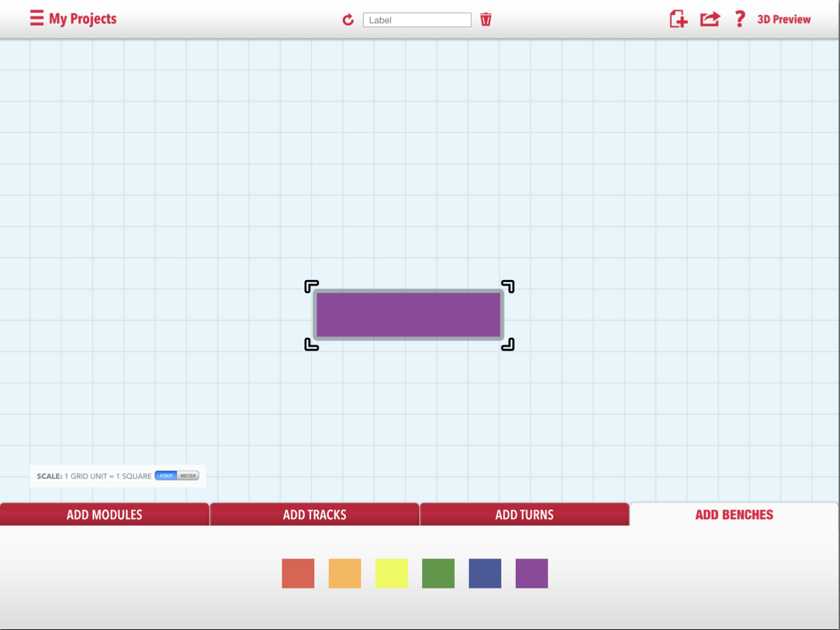This screenshot has height=630, width=840.
Task: Switch scale unit to Meter
Action: 188,476
